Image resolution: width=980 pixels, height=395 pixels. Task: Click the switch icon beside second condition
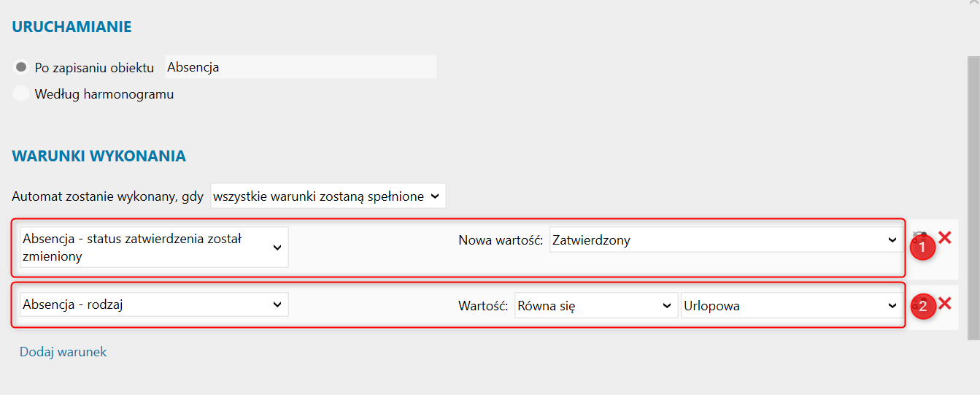coord(914,307)
